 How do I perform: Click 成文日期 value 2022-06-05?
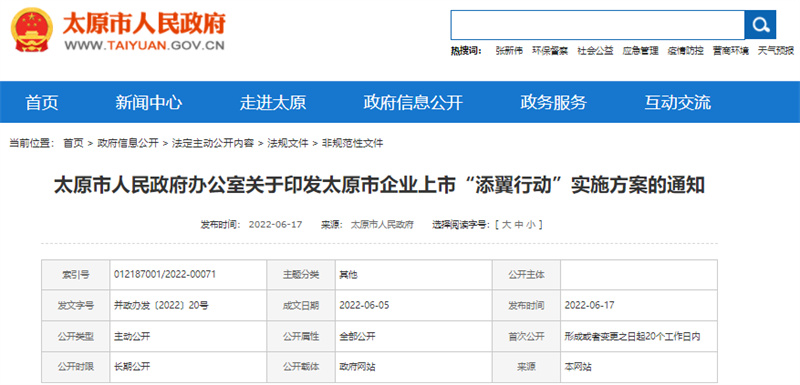point(364,305)
